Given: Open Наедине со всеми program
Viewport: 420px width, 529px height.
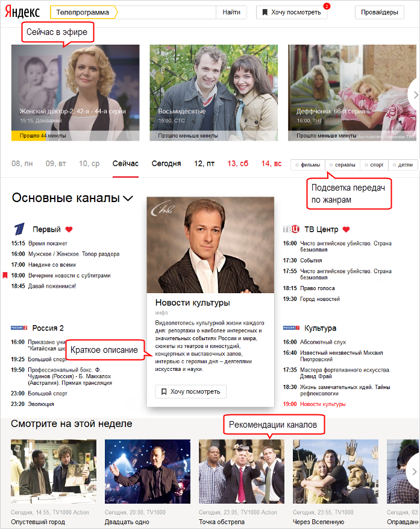Looking at the screenshot, I should pyautogui.click(x=52, y=265).
